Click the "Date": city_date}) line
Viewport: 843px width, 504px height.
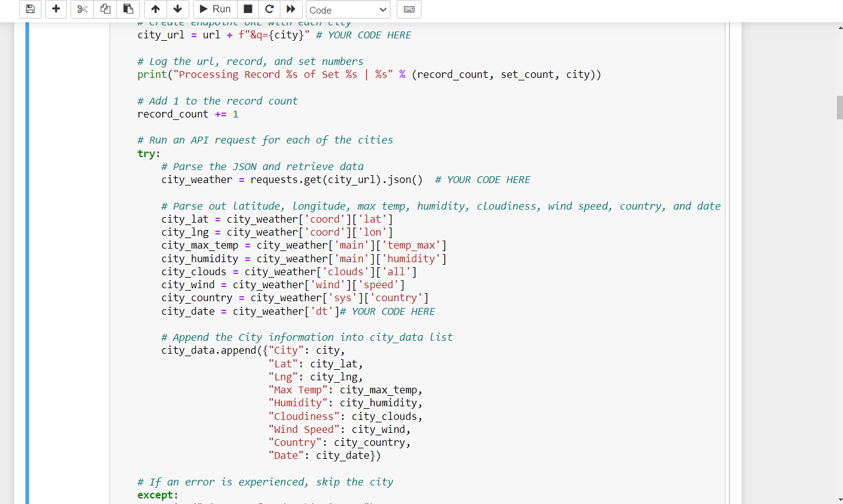325,456
